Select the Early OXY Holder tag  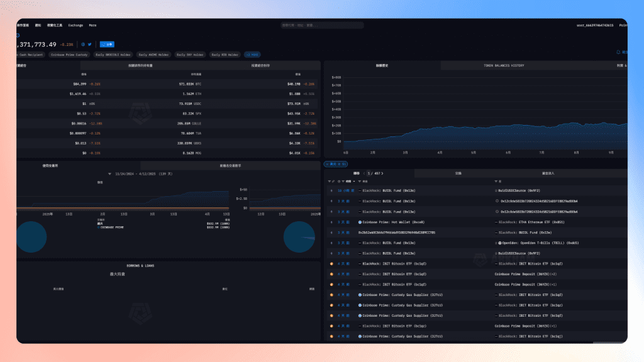[190, 55]
